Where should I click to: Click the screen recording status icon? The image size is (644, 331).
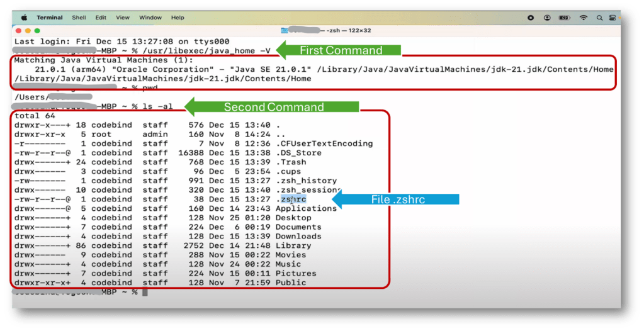coord(531,18)
